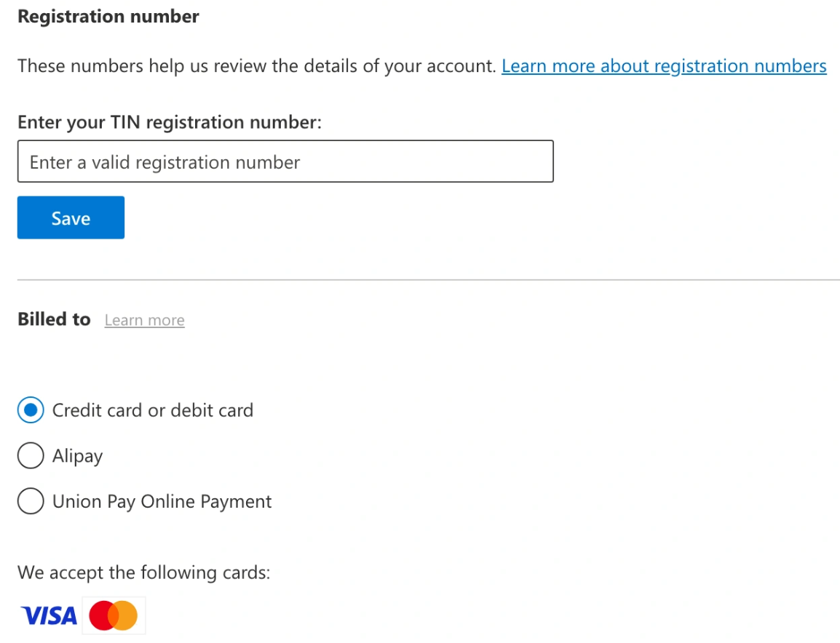Screen dimensions: 840x643
Task: Click the 'Billed to' section heading
Action: [x=54, y=319]
